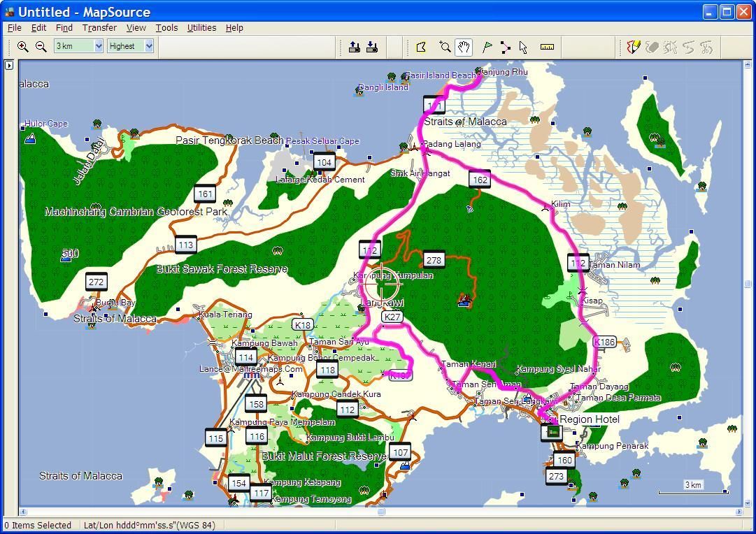756x534 pixels.
Task: Zoom out with the magnifier minus icon
Action: point(41,47)
